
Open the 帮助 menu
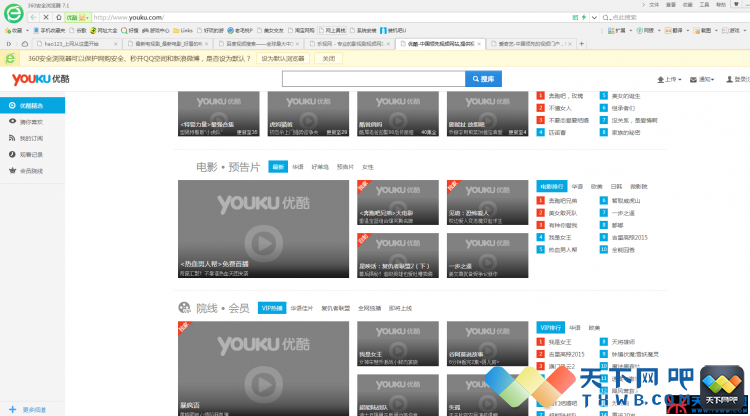[721, 5]
